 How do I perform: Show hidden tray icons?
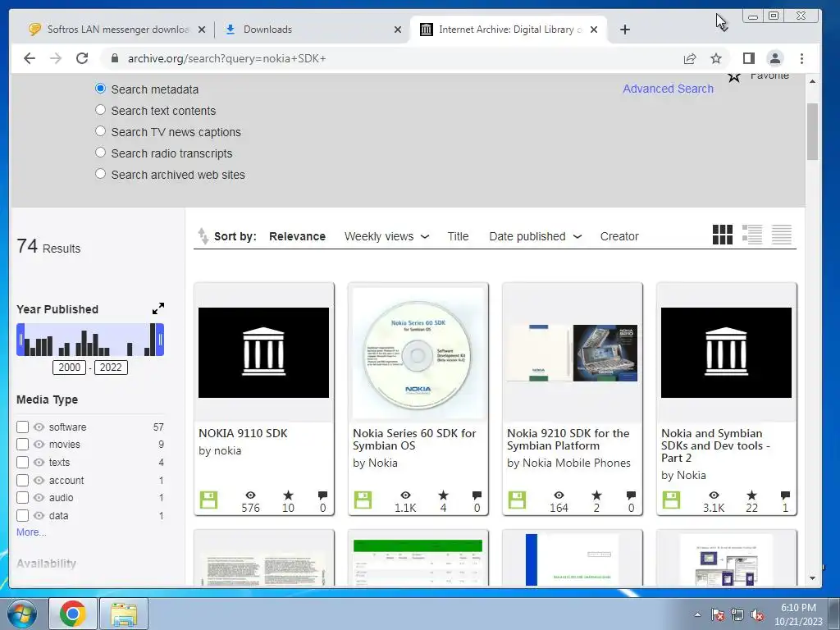(697, 615)
